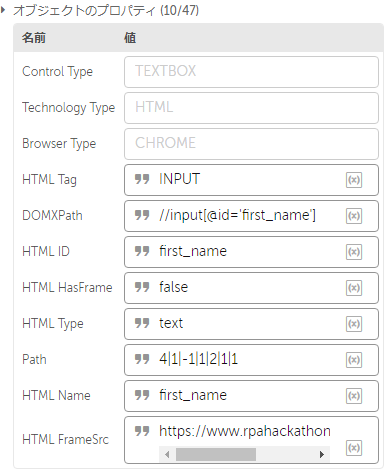Insert variable into HTML HasFrame field

click(354, 288)
